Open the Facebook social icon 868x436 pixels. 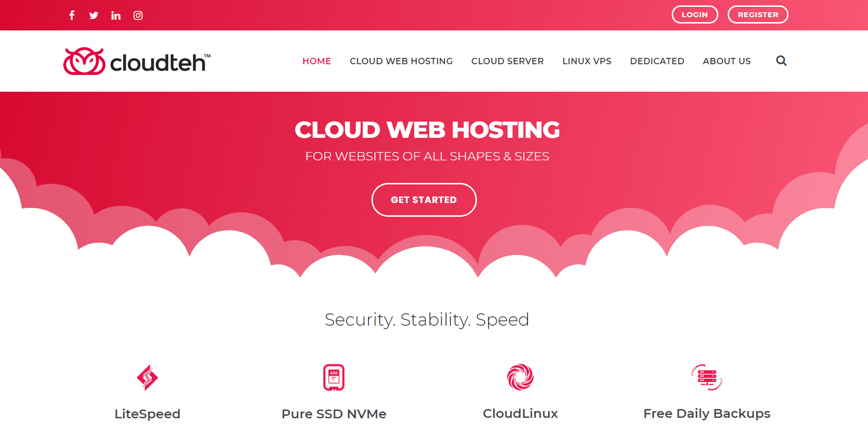pos(72,15)
